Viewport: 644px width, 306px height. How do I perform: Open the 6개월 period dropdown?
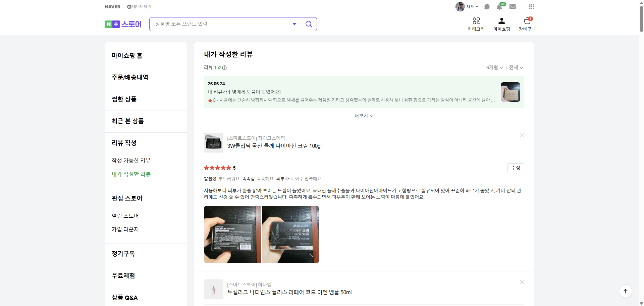(495, 68)
